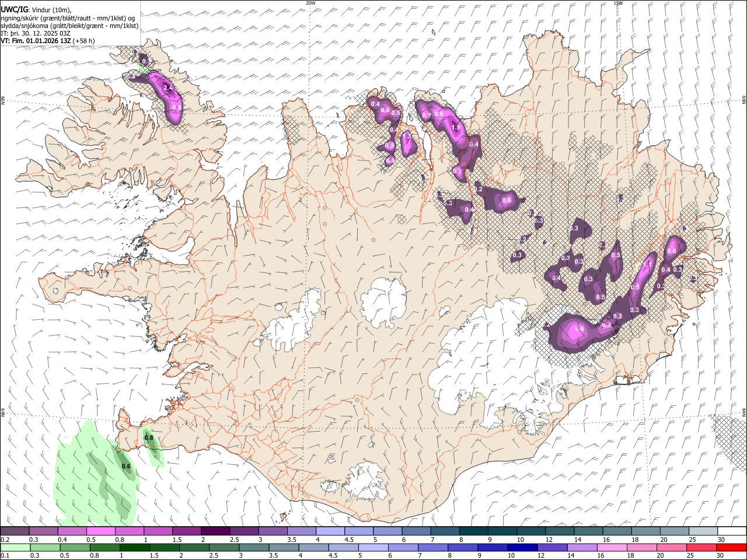Click the snow-scale swatch for 0.2–0.3 mm

pos(15,531)
